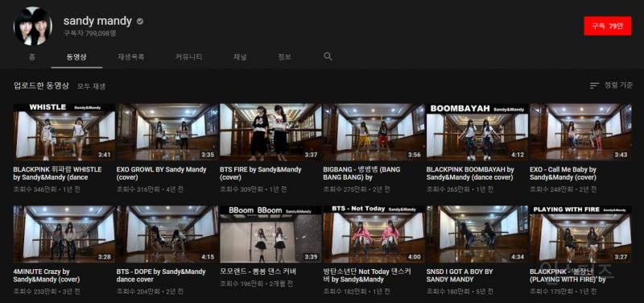This screenshot has width=644, height=303.
Task: Open the BBoom BBoom video thumbnail
Action: 270,235
